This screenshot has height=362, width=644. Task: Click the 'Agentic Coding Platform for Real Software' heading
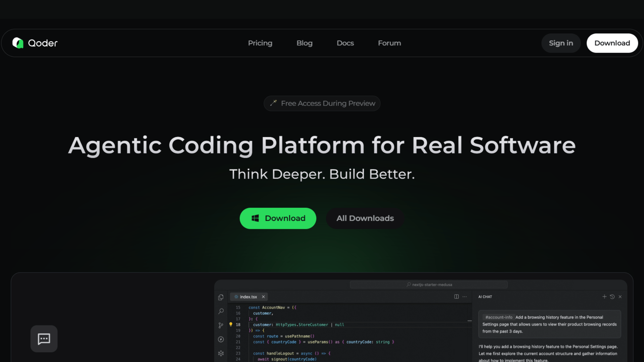322,145
